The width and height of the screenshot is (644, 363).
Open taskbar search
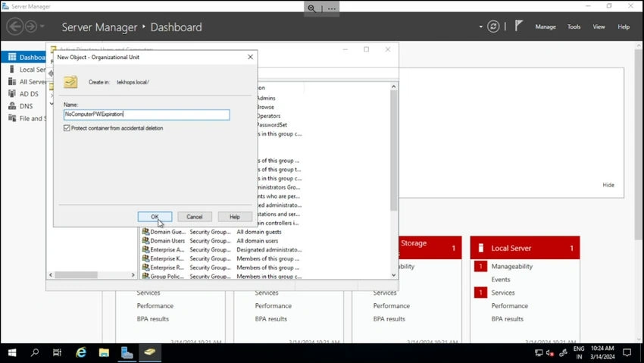(x=35, y=352)
